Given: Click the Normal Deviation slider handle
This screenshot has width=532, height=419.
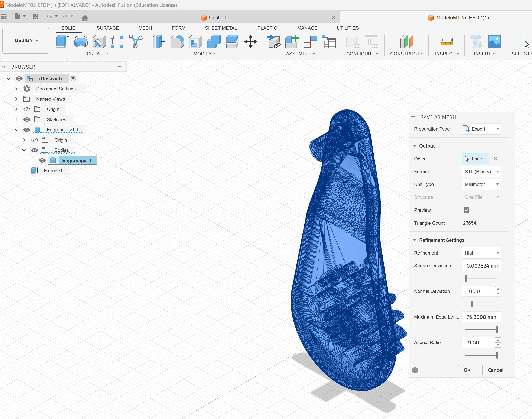Looking at the screenshot, I should (x=471, y=304).
